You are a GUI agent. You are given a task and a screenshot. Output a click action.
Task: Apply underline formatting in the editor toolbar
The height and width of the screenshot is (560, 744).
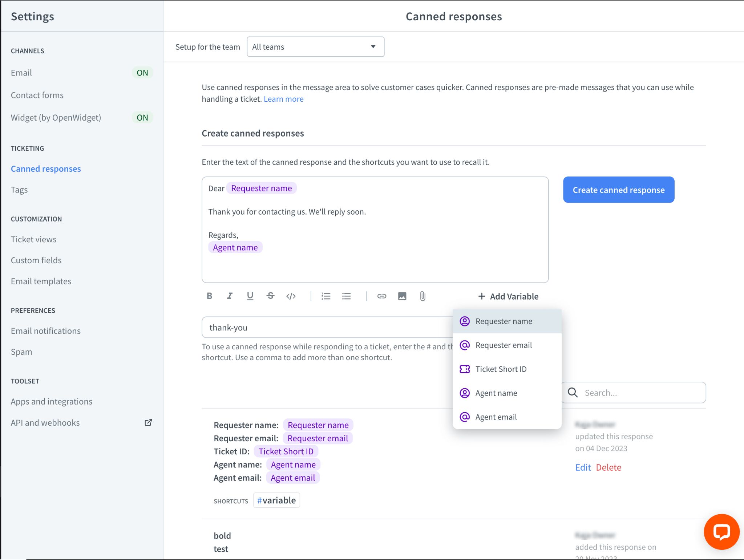point(250,296)
